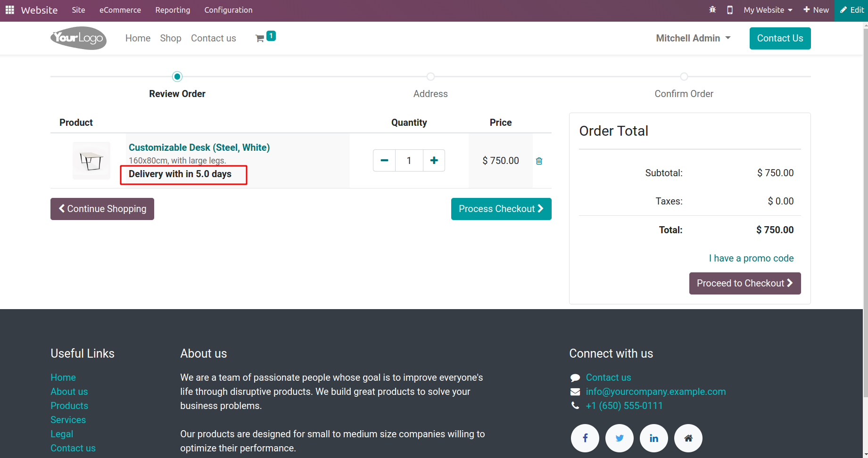This screenshot has width=868, height=458.
Task: Click the debug bug icon
Action: (712, 10)
